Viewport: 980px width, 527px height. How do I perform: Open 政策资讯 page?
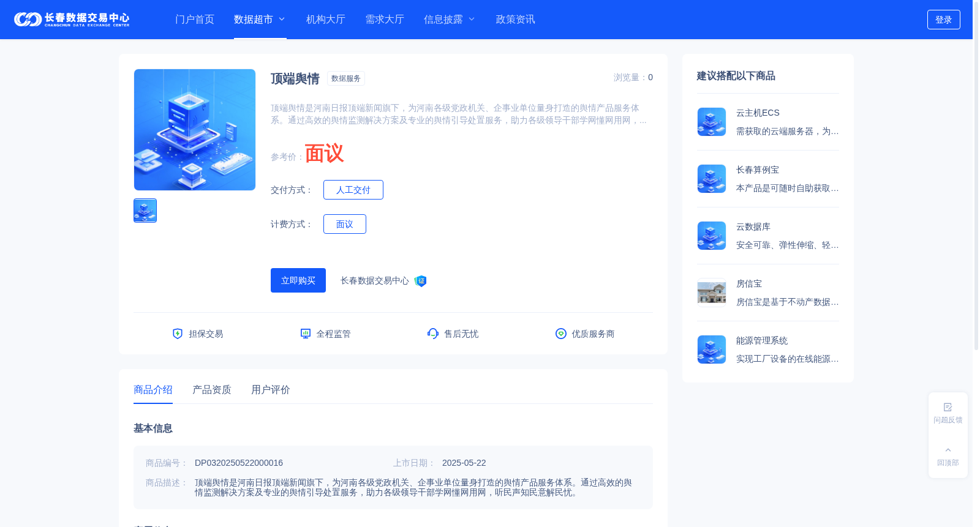[x=515, y=20]
